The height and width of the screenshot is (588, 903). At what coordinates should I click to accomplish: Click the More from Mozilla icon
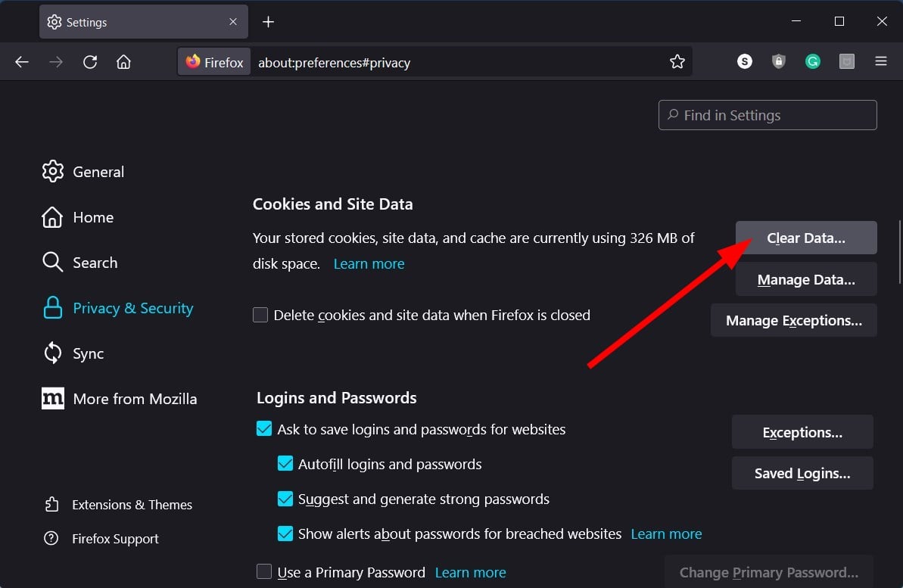(52, 398)
